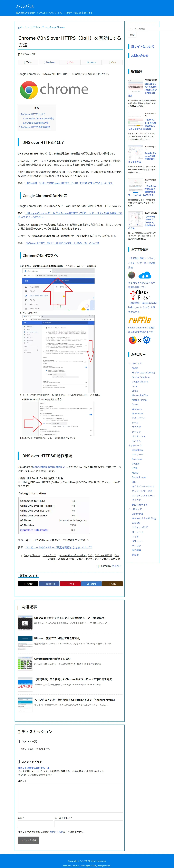174x868 pixels.
Task: Click the 名前 input field
Action: [35, 824]
